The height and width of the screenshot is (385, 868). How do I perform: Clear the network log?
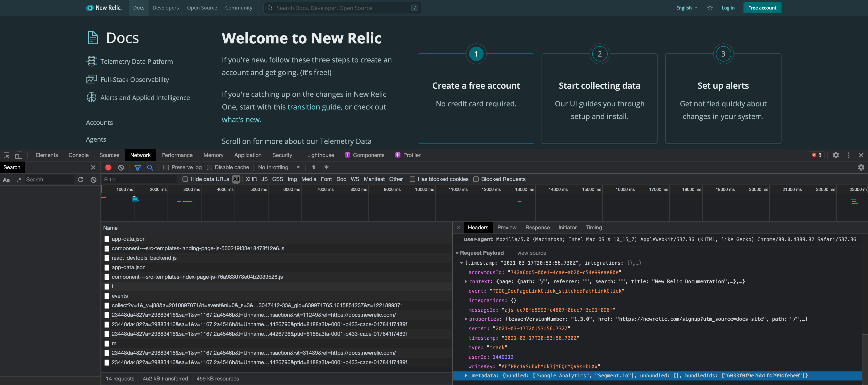(x=121, y=167)
